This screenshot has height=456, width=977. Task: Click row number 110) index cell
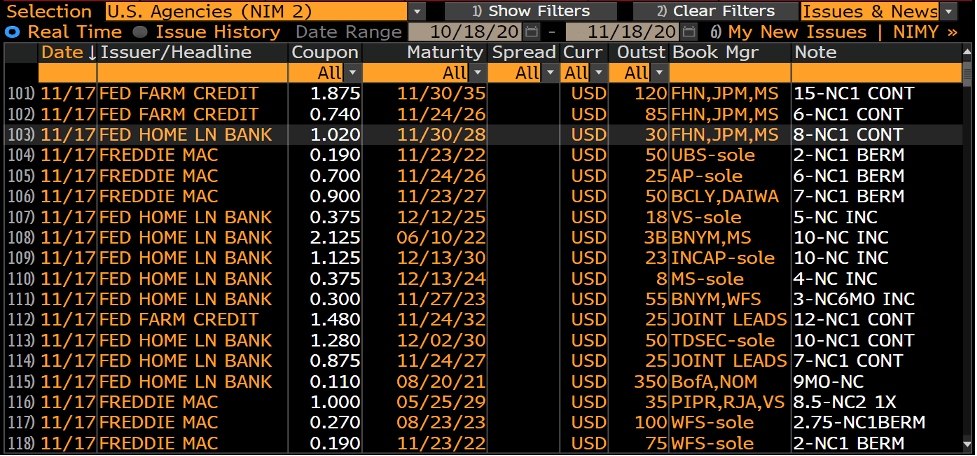point(22,278)
